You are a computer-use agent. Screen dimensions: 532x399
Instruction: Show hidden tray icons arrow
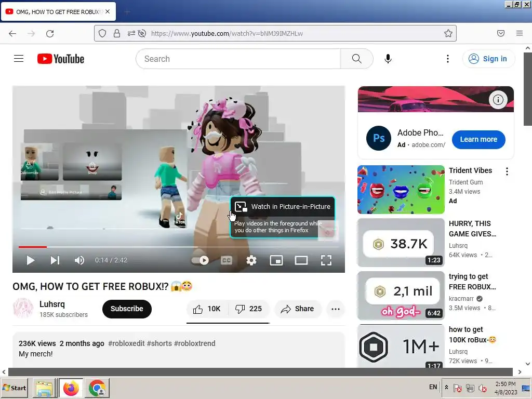(446, 387)
